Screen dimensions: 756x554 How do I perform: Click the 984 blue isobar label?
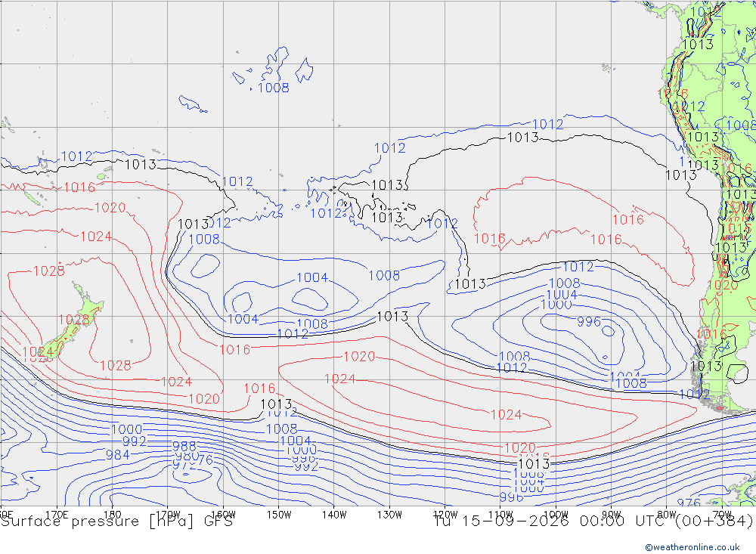(x=118, y=455)
